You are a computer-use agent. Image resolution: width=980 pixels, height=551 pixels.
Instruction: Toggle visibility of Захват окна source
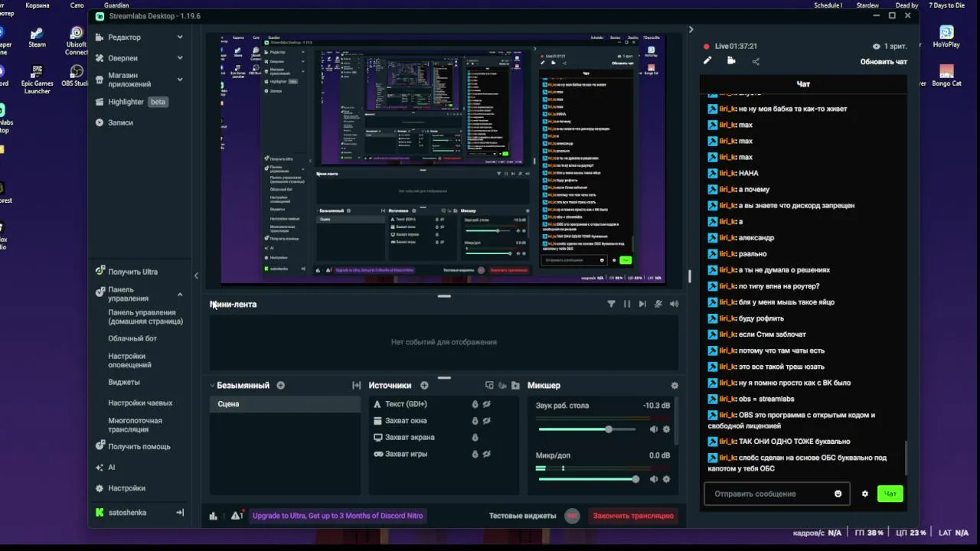(486, 421)
